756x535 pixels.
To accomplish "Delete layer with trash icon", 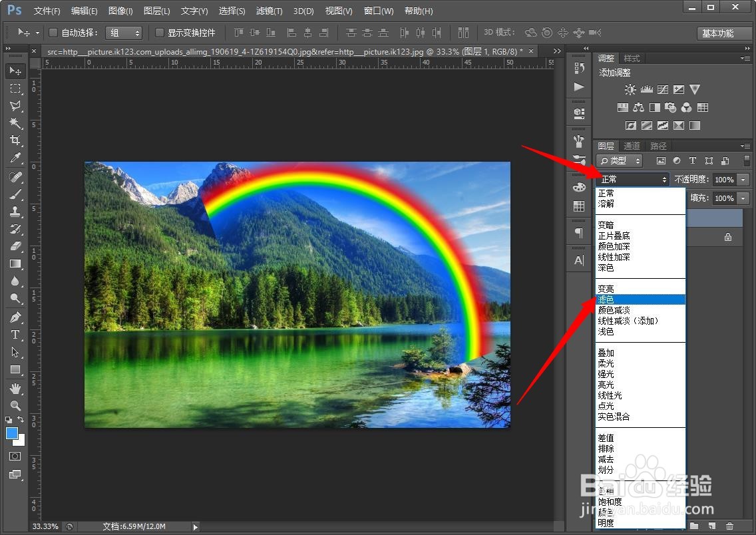I will (729, 526).
